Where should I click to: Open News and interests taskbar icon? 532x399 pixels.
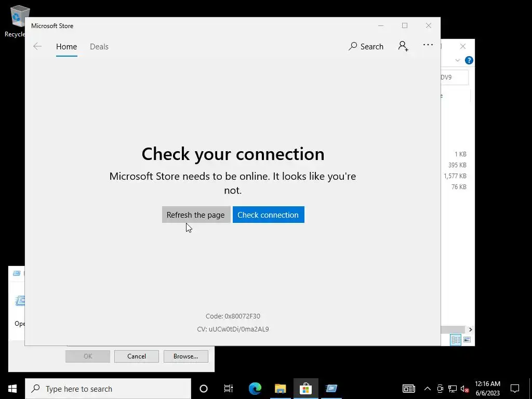tap(408, 389)
